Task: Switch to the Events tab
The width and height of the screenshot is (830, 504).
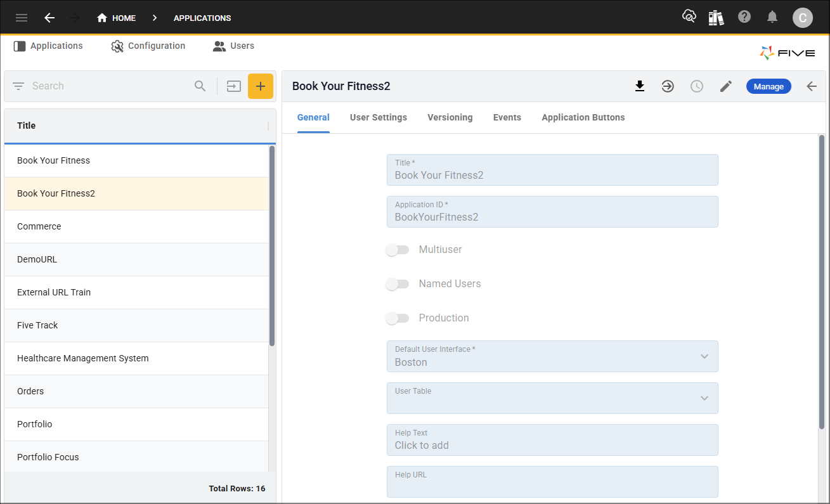Action: click(507, 117)
